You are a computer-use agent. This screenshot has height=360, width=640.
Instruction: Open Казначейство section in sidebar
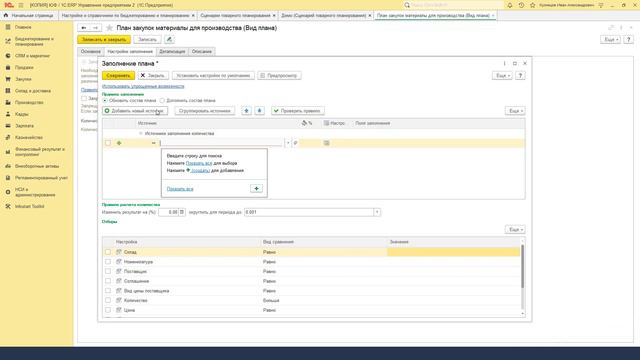click(29, 138)
